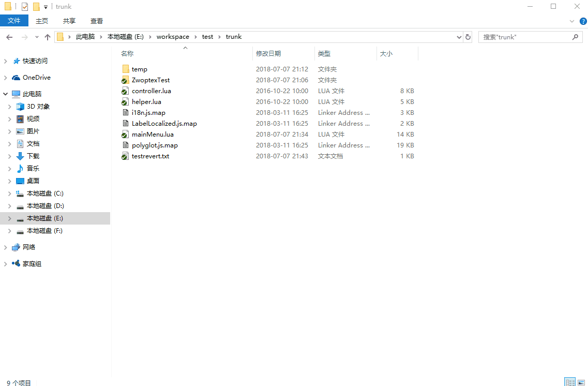Select the testrevert.txt file

coord(150,156)
